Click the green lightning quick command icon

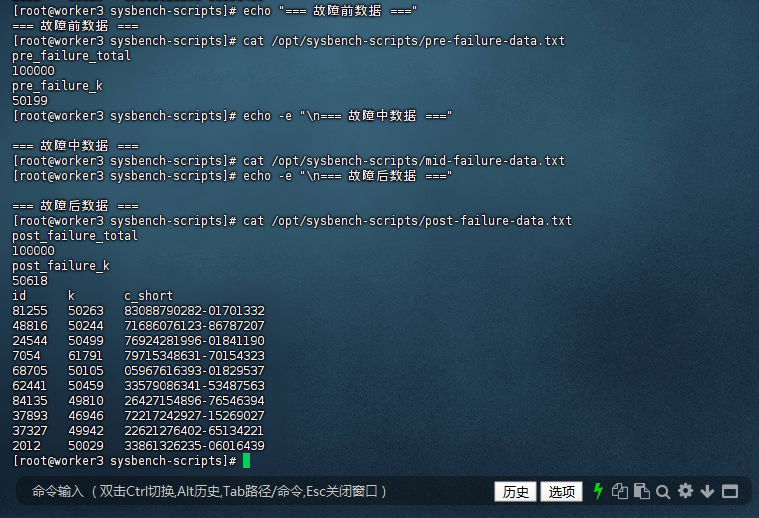[598, 491]
